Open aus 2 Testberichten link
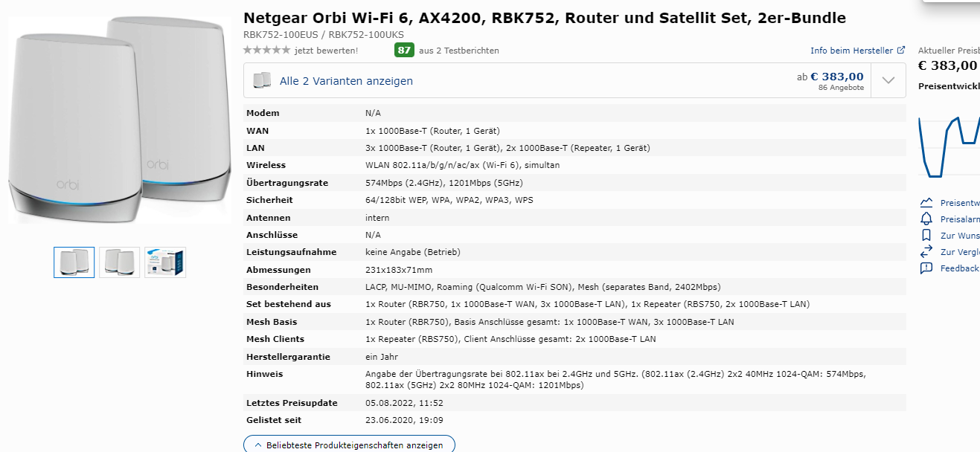This screenshot has width=980, height=452. coord(459,51)
